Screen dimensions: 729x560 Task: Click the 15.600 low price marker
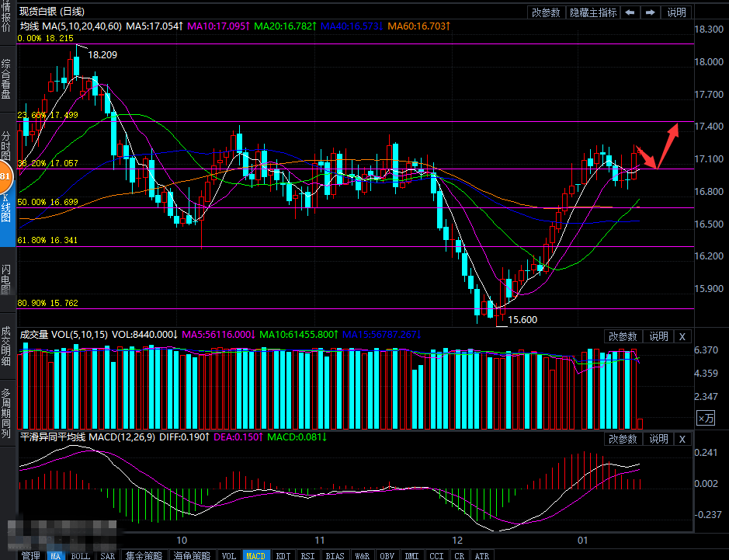[x=521, y=319]
